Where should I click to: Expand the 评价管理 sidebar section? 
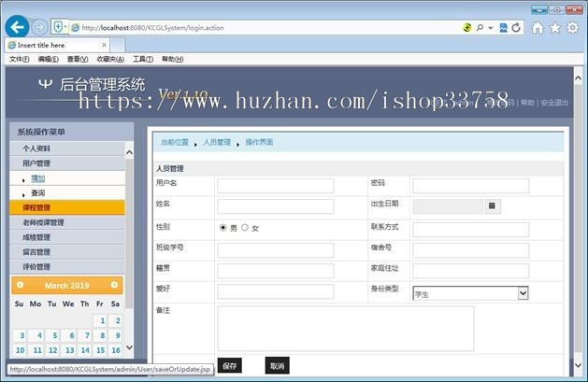click(x=67, y=266)
